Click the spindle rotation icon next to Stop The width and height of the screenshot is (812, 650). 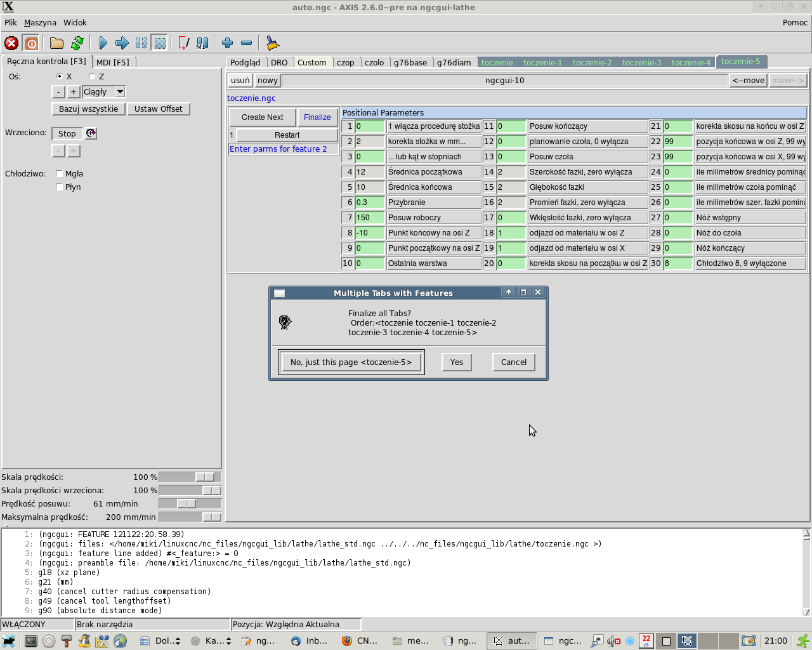pyautogui.click(x=91, y=133)
